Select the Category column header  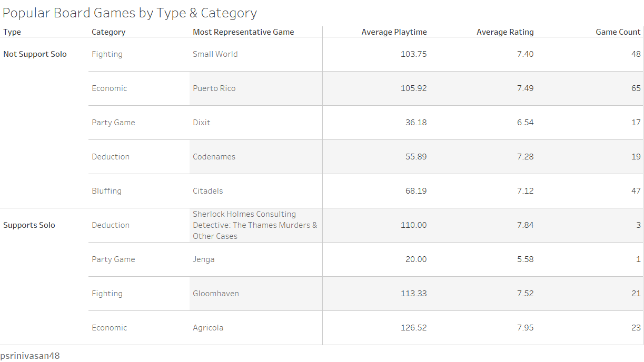pos(108,32)
